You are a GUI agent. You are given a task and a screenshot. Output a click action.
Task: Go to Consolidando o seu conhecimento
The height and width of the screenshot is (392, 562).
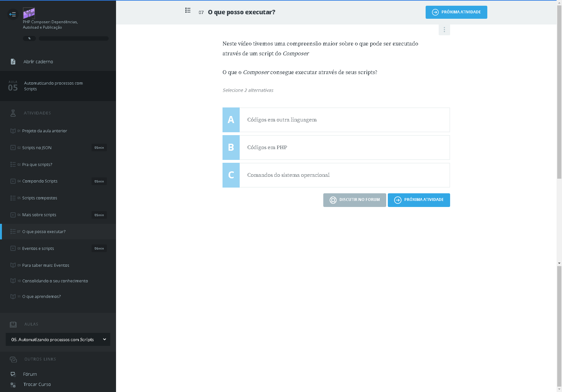(55, 281)
